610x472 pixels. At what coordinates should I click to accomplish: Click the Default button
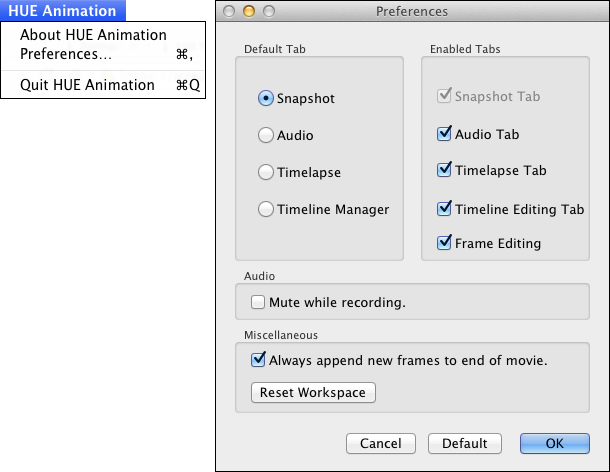pos(465,443)
